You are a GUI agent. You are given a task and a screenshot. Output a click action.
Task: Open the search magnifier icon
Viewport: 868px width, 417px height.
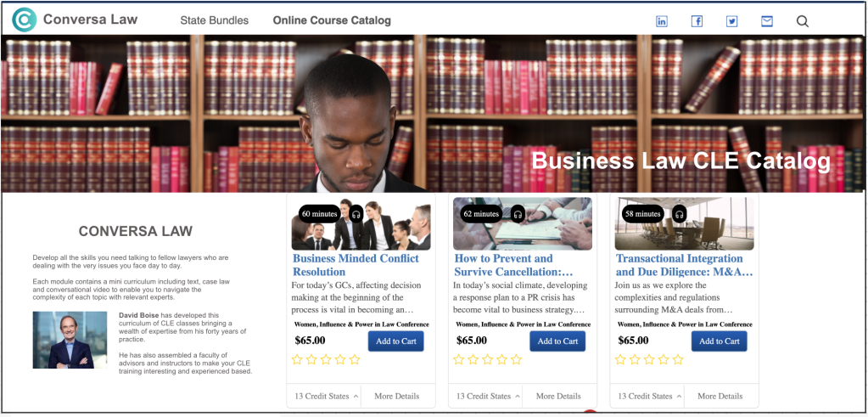(x=802, y=21)
